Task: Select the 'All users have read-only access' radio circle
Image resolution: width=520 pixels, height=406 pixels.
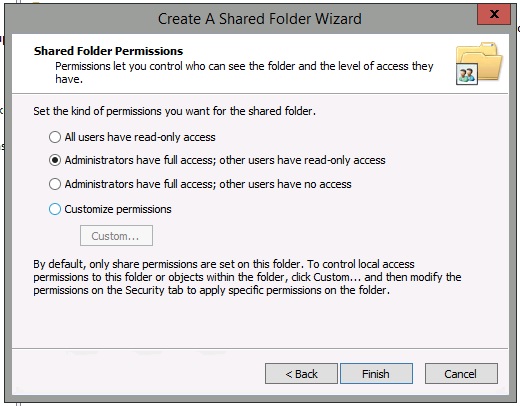Action: point(55,137)
